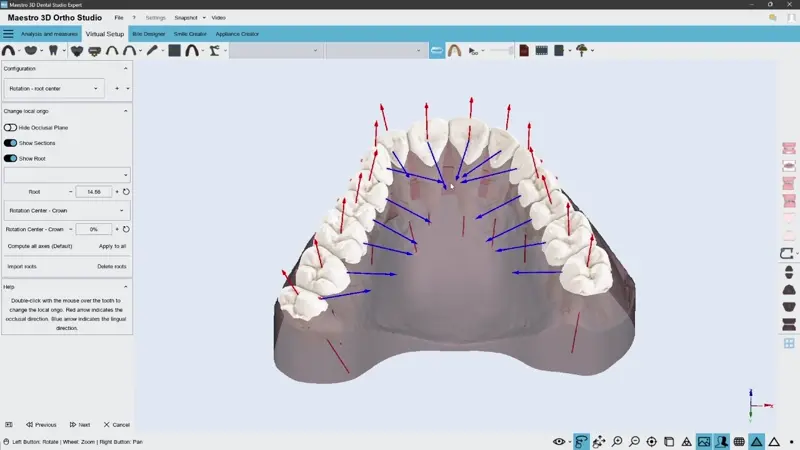Viewport: 800px width, 450px height.
Task: Toggle the Show Sections switch
Action: [10, 143]
